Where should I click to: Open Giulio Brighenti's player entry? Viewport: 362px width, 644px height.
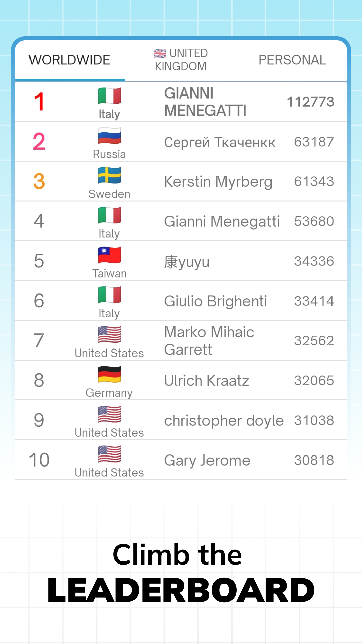pyautogui.click(x=216, y=301)
